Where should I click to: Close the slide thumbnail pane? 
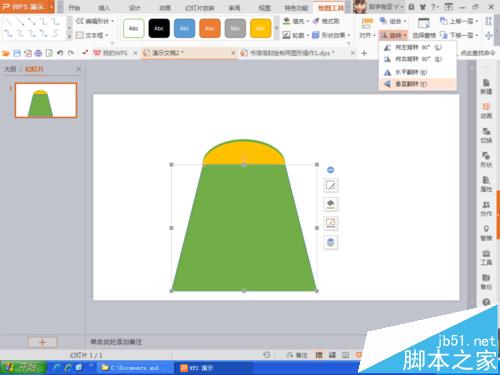[x=79, y=69]
